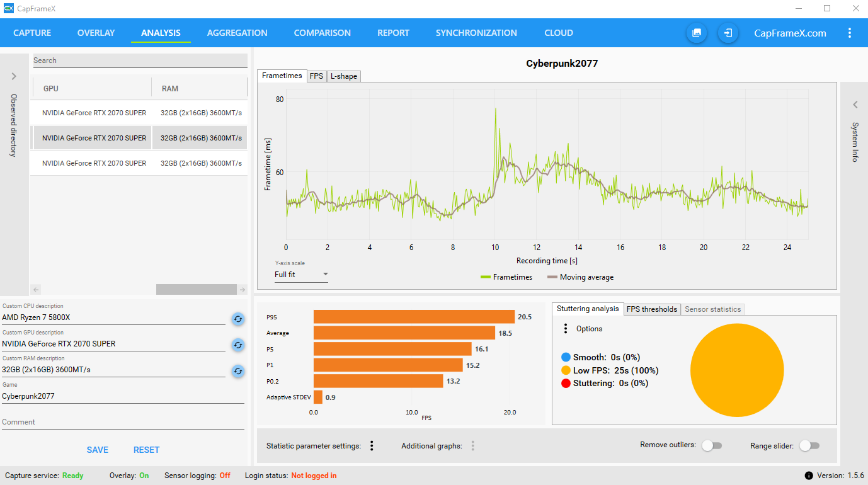
Task: Click the Frametimes legend entry
Action: [x=506, y=277]
